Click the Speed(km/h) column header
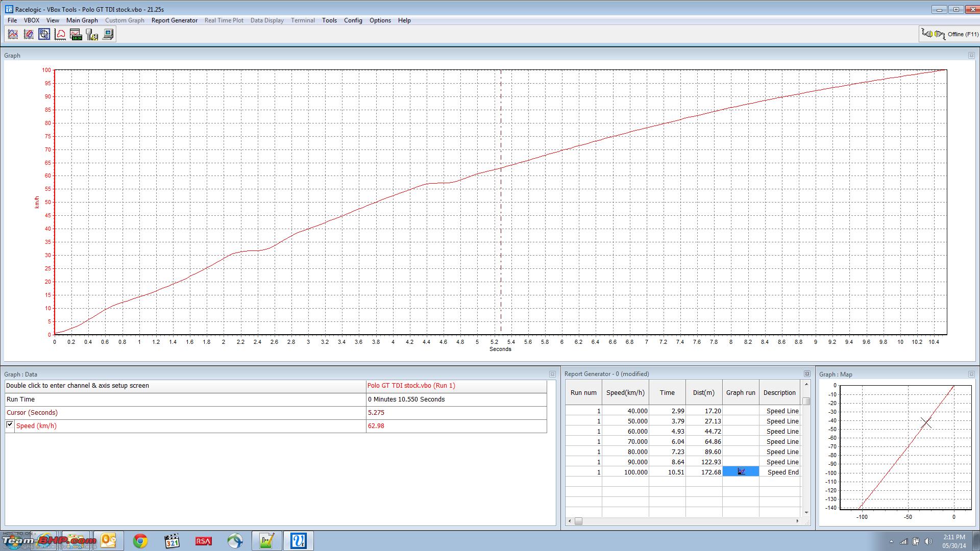The height and width of the screenshot is (551, 980). pyautogui.click(x=625, y=392)
